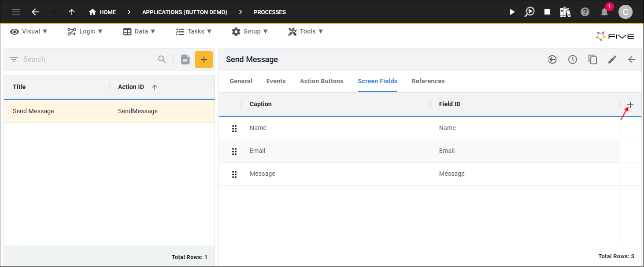
Task: Select the Name caption cell
Action: click(258, 128)
